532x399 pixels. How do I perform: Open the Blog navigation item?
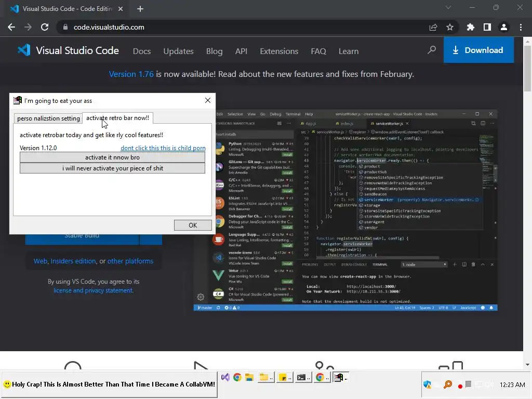tap(215, 51)
